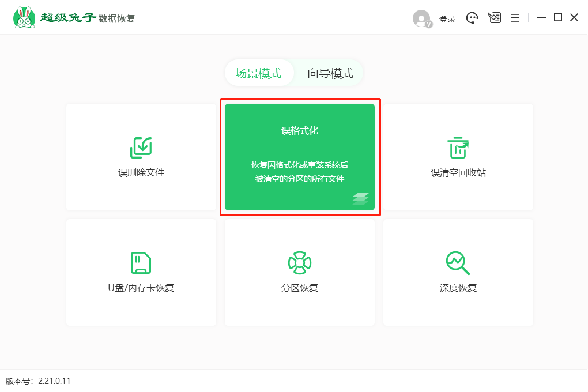Launch the 深度恢复 deep scan icon
The height and width of the screenshot is (392, 588).
tap(458, 263)
